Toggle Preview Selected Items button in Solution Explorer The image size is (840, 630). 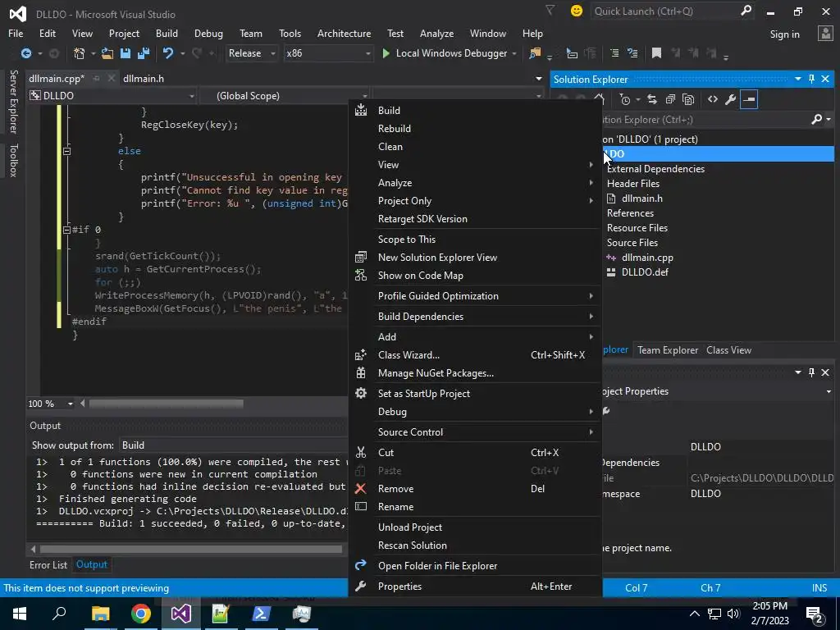click(x=748, y=99)
